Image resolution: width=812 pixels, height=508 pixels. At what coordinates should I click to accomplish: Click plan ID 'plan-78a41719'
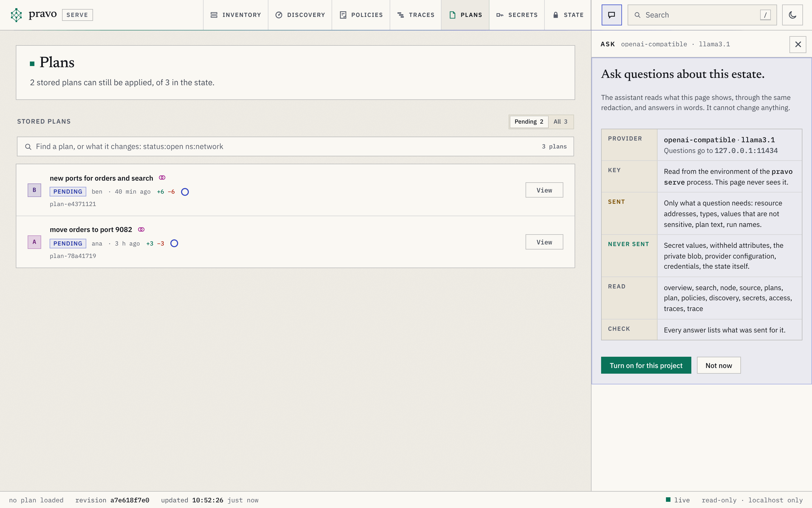[x=73, y=256]
